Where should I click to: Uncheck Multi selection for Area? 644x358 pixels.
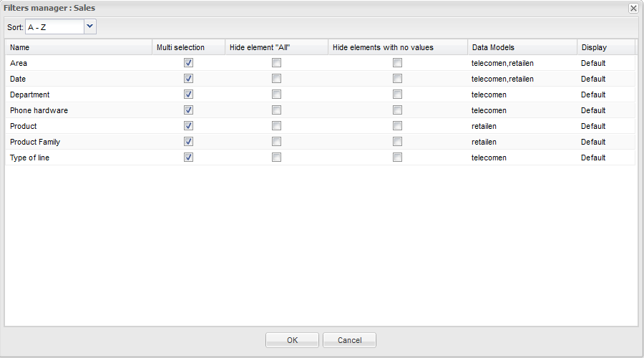[x=188, y=63]
